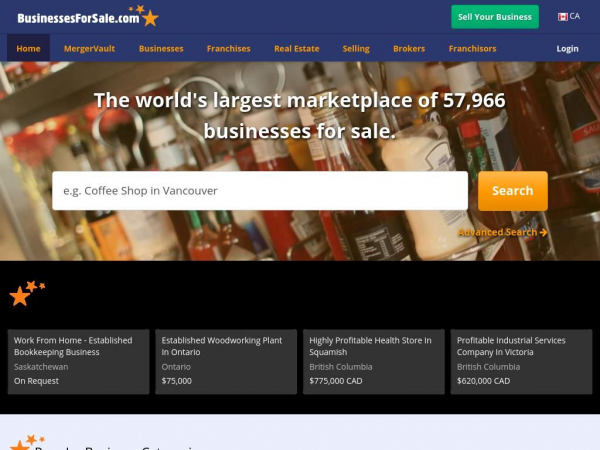Click the $775,000 CAD price text
The height and width of the screenshot is (450, 600).
(x=336, y=381)
